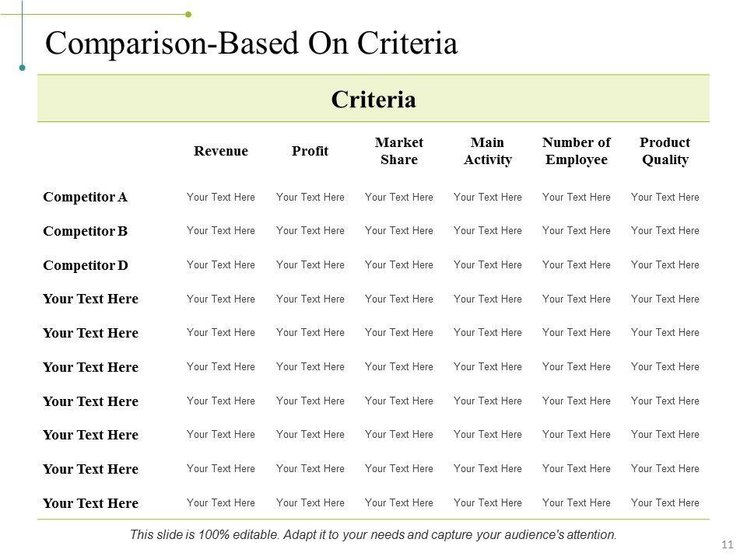Click the Number of Employee header
This screenshot has height=560, width=747.
pos(577,151)
